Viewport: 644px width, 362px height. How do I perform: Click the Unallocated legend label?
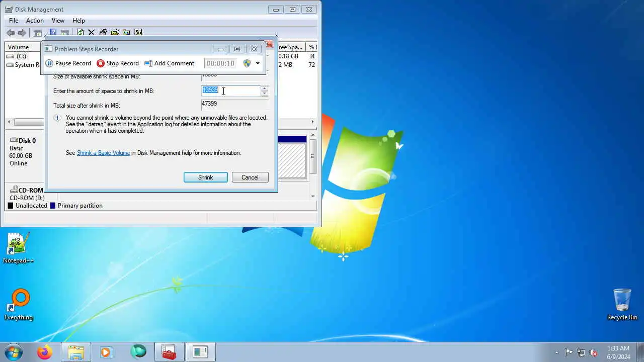point(31,206)
